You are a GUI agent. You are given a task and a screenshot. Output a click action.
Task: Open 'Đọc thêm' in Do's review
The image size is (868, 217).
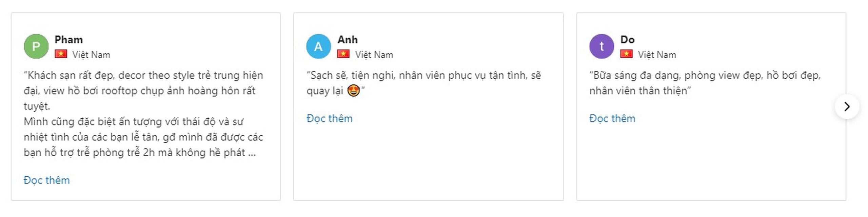coord(612,118)
